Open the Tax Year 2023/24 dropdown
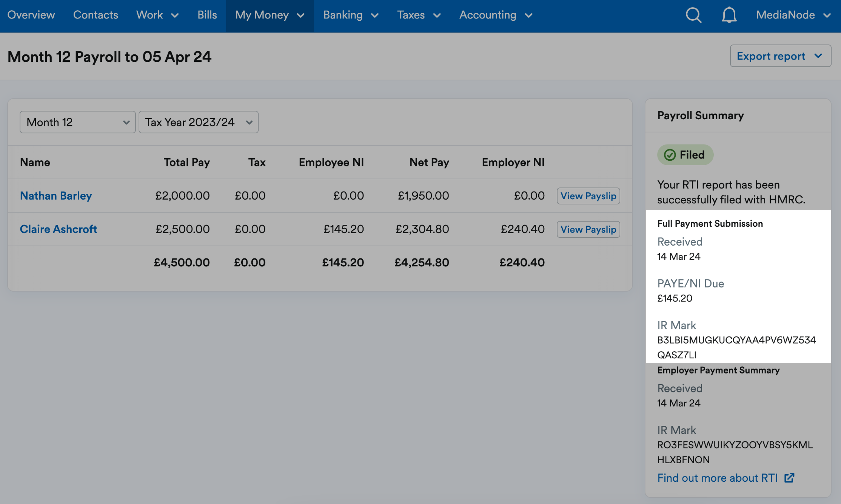This screenshot has width=841, height=504. (x=199, y=122)
